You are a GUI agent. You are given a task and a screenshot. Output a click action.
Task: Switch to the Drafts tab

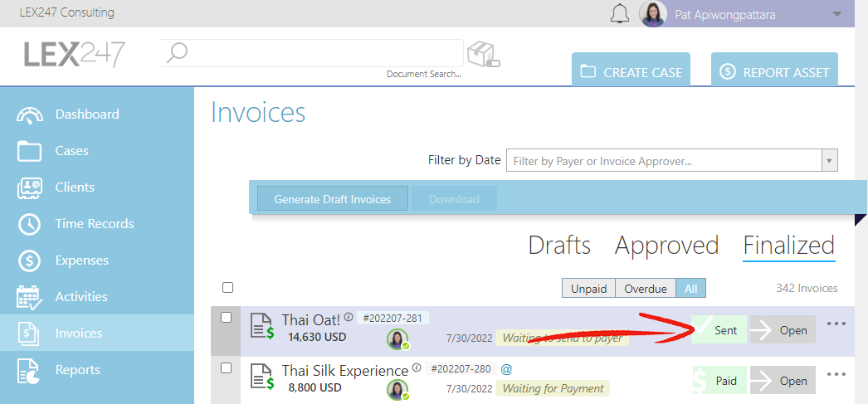pyautogui.click(x=559, y=246)
